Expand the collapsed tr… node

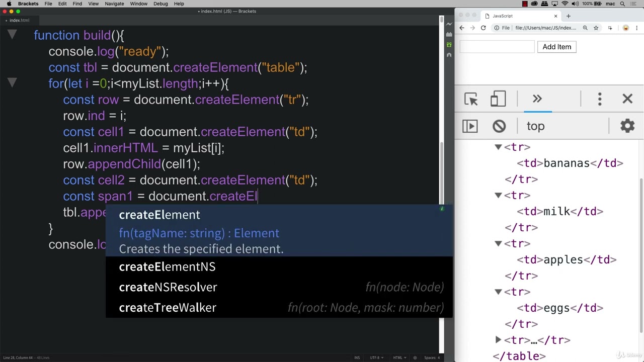click(x=498, y=340)
